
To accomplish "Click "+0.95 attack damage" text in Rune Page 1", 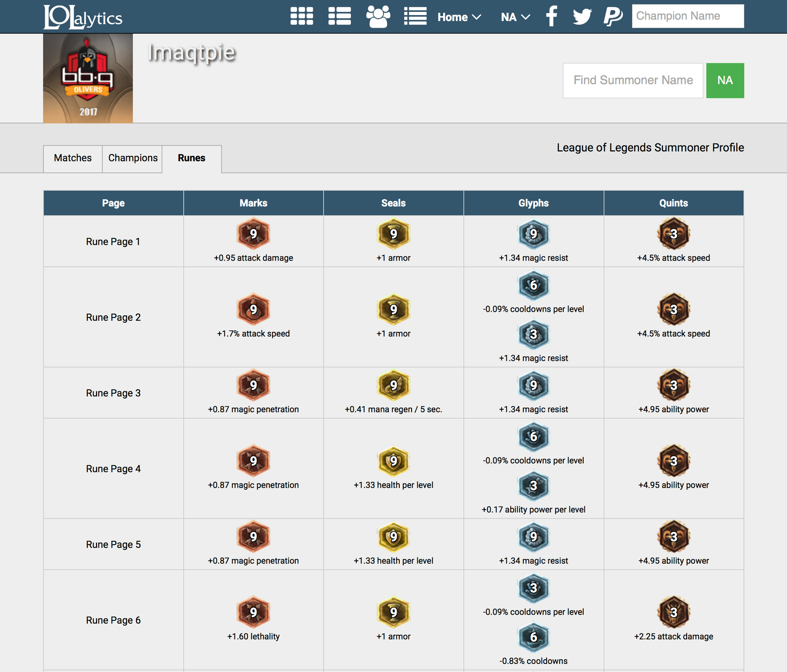I will 253,258.
